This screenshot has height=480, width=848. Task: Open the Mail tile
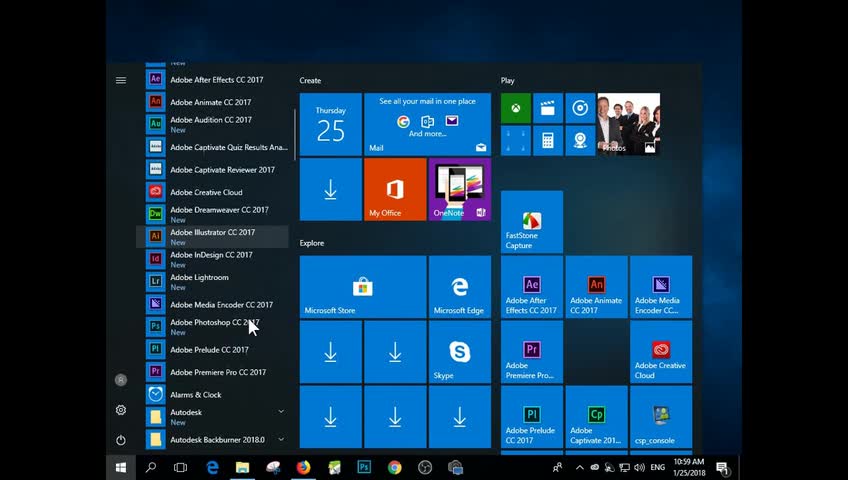click(x=427, y=124)
